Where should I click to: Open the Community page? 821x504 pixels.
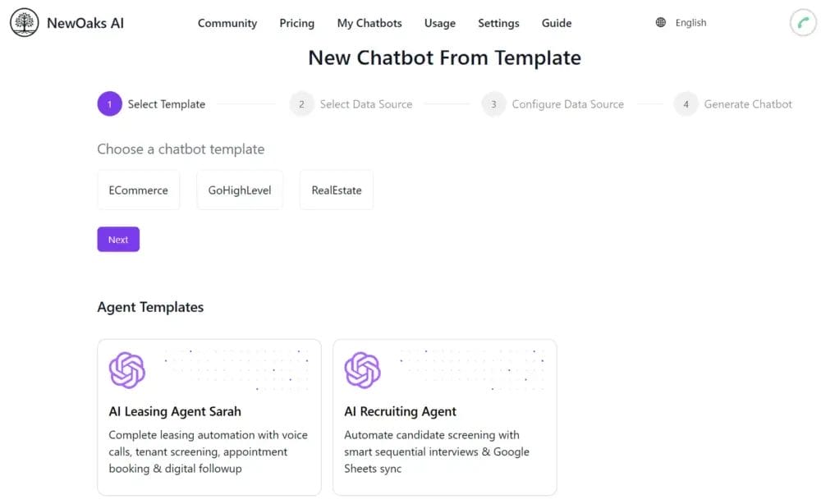pyautogui.click(x=227, y=23)
